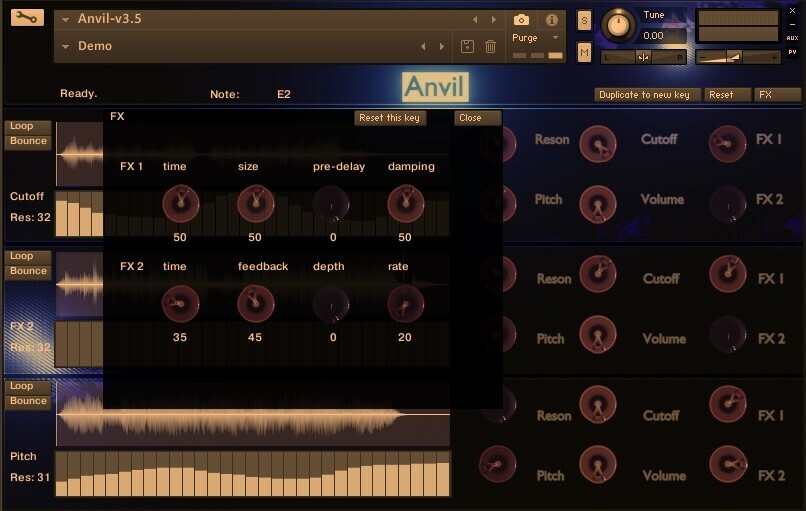Click the Pitch step sequencer bars
Screen dimensions: 806x511
click(253, 474)
